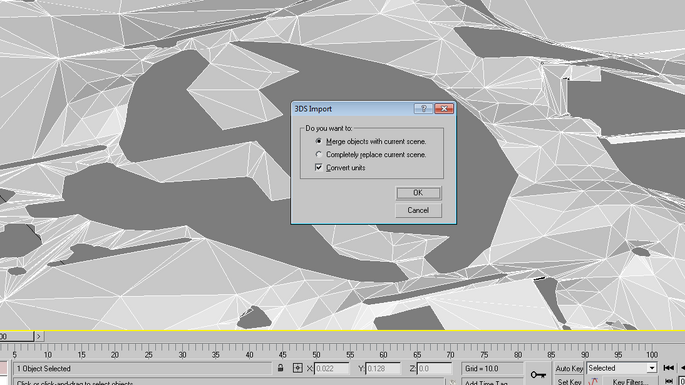Go to start frame playback button
This screenshot has height=385, width=685.
(x=668, y=368)
